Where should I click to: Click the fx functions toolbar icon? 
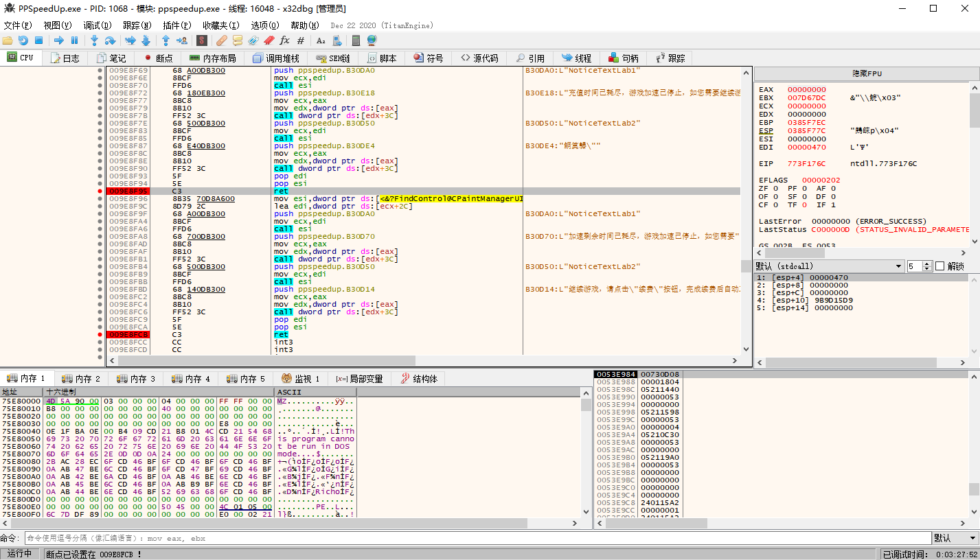click(x=284, y=40)
